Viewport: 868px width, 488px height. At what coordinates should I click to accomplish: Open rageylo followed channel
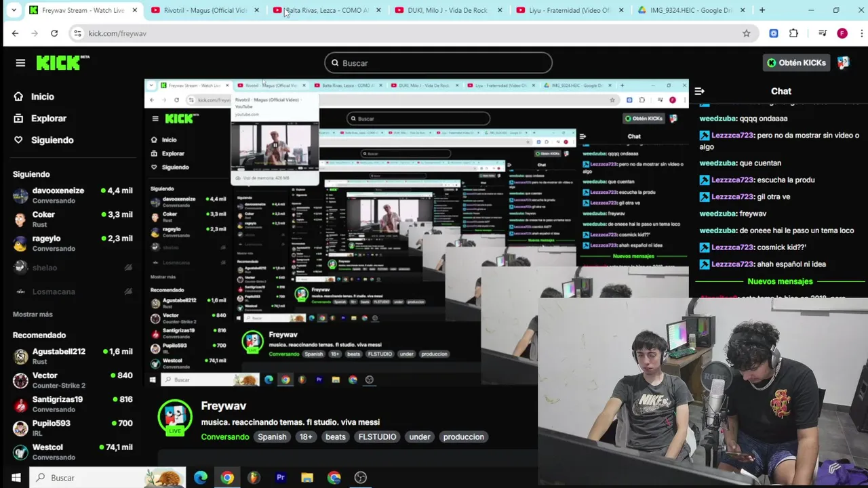73,243
